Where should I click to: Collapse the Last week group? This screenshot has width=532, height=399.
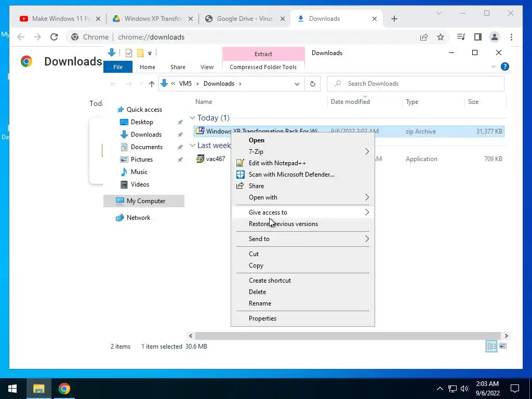[x=192, y=145]
